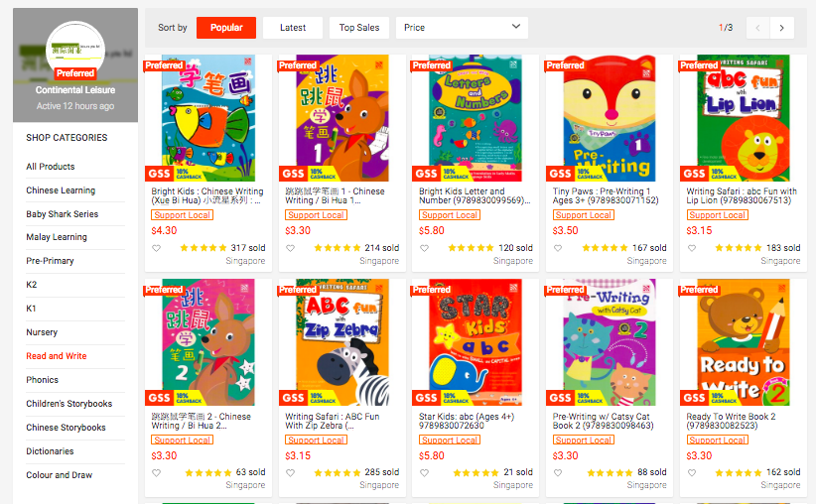This screenshot has height=504, width=816.
Task: Open the Letters and Numbers book thumbnail
Action: (x=476, y=118)
